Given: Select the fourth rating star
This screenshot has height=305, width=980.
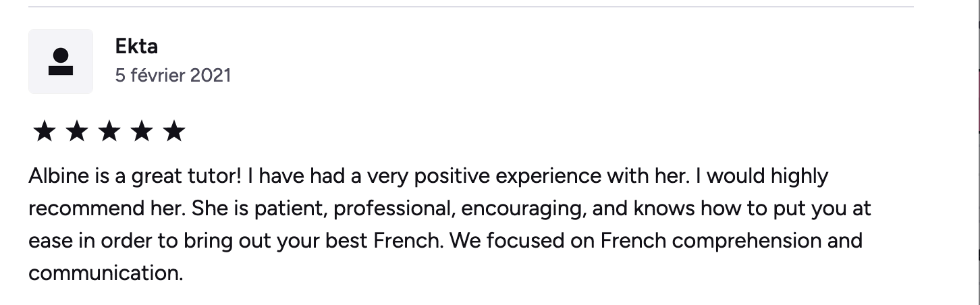Looking at the screenshot, I should coord(142,132).
